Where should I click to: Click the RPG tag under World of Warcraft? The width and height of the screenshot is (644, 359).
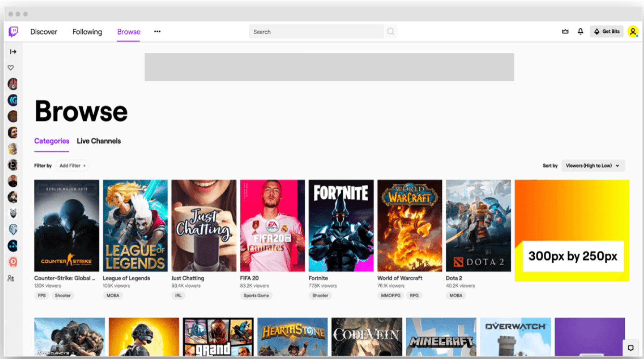pos(414,295)
